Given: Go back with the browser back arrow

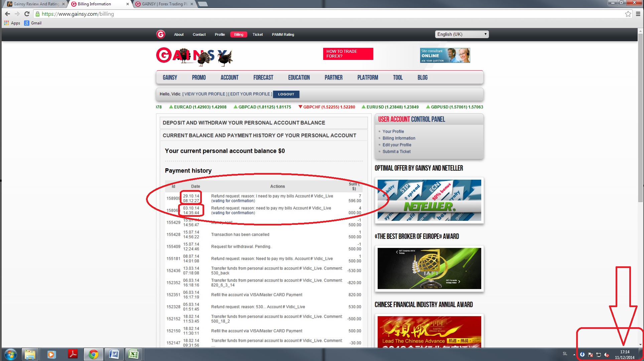Looking at the screenshot, I should pos(7,14).
